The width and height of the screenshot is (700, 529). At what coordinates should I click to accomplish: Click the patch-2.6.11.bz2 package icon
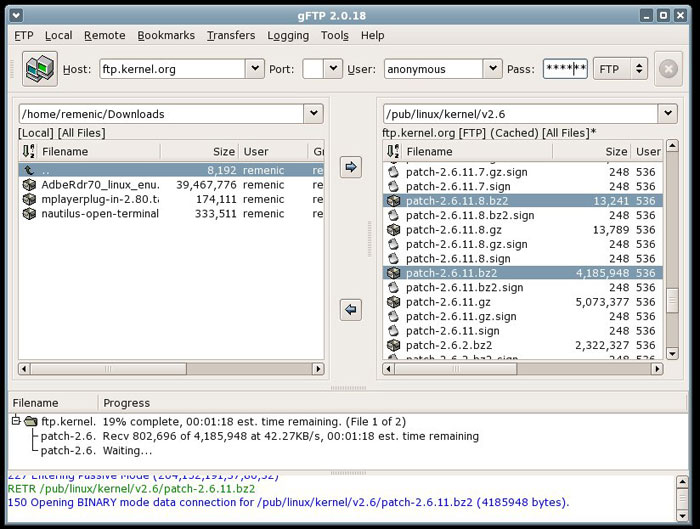[x=393, y=273]
